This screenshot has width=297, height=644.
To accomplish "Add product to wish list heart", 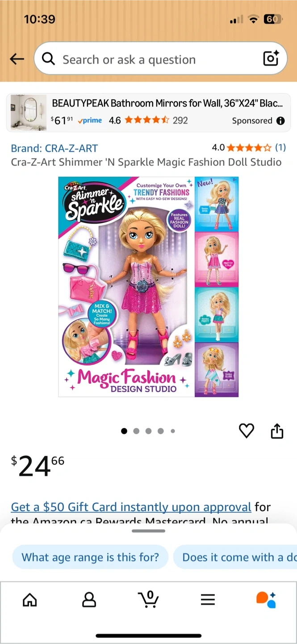I will 247,431.
